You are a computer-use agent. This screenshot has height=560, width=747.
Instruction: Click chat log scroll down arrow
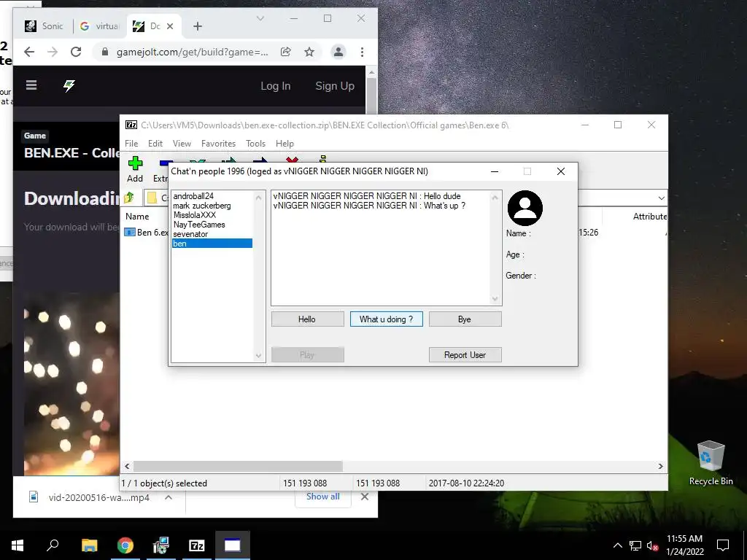495,298
